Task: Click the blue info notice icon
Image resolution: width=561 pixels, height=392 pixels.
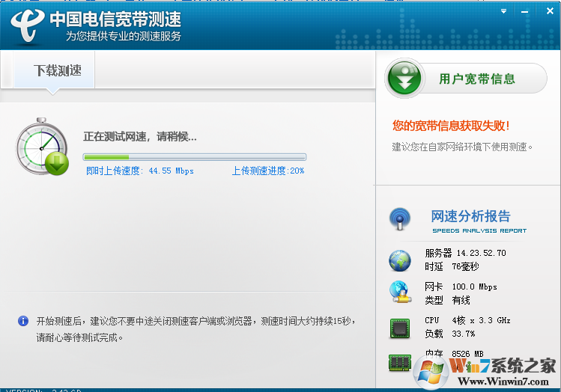Action: click(x=23, y=321)
